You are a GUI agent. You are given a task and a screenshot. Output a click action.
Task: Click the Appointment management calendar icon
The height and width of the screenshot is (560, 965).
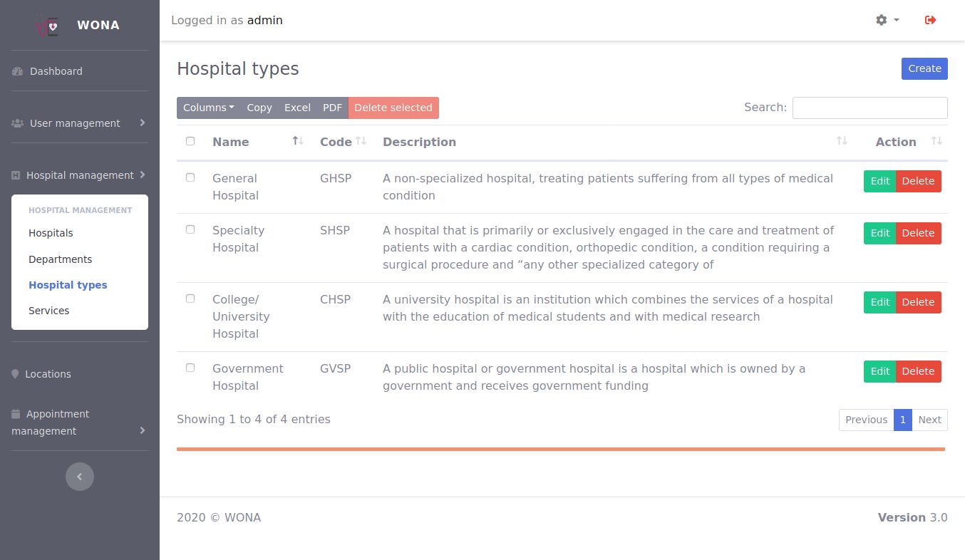16,414
